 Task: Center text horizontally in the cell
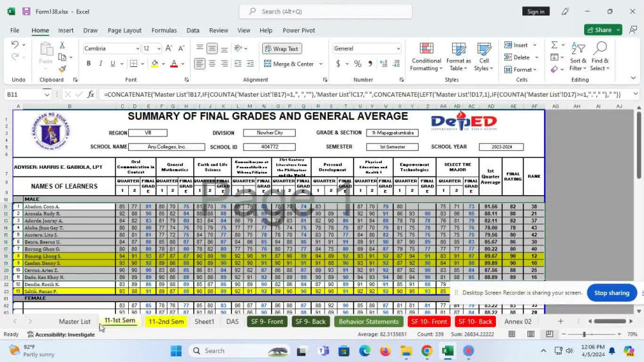pos(212,64)
